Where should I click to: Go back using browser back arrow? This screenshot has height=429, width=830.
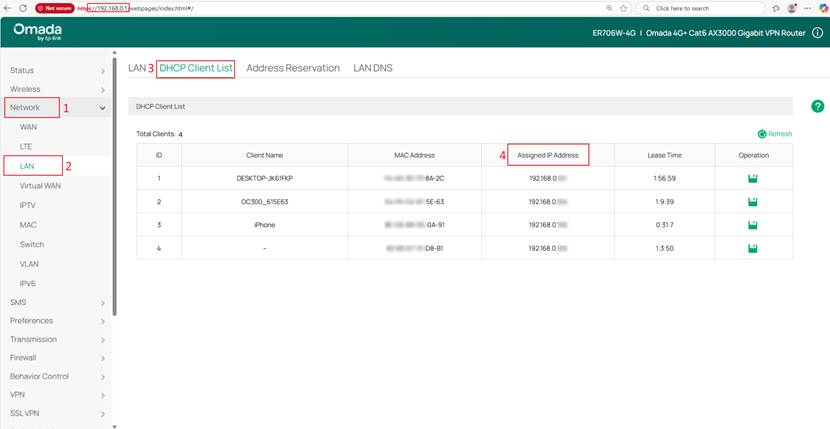[8, 7]
